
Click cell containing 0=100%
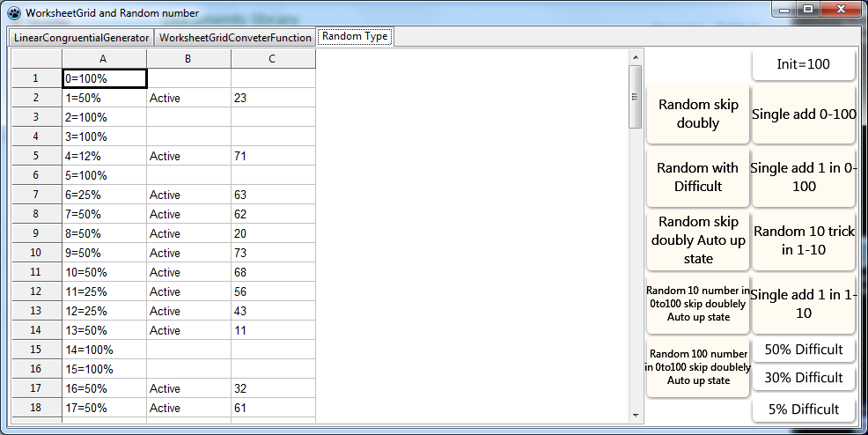click(x=105, y=78)
